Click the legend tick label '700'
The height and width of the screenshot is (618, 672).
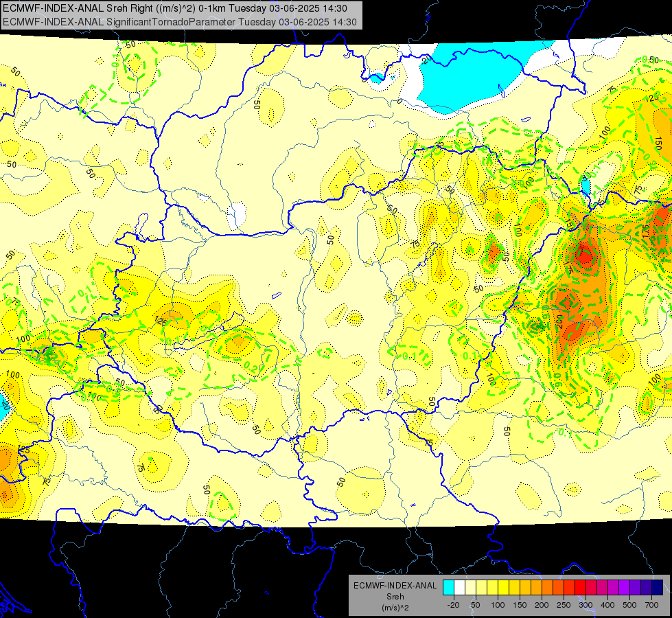coord(651,605)
